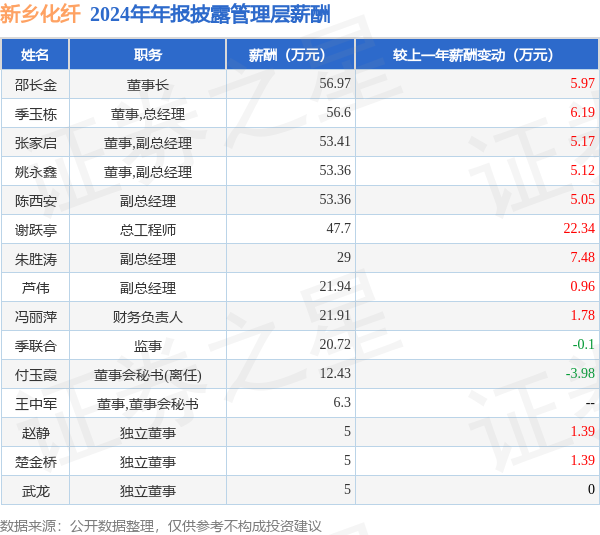Click change value 5.12

pyautogui.click(x=582, y=170)
